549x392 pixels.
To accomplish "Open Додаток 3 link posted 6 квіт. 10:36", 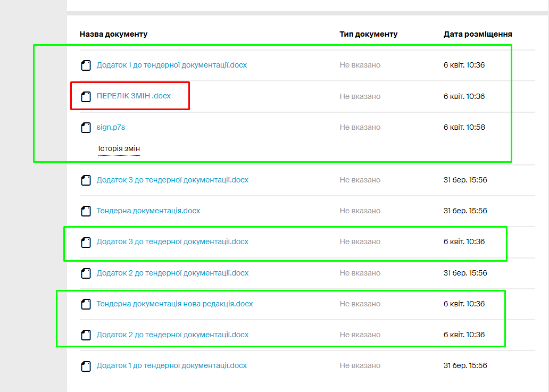I will coord(172,241).
